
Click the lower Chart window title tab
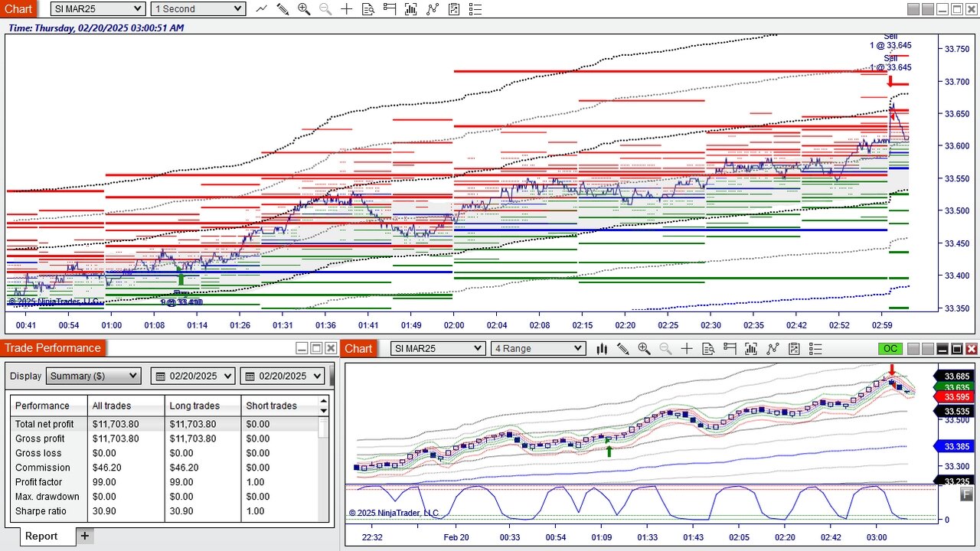358,349
